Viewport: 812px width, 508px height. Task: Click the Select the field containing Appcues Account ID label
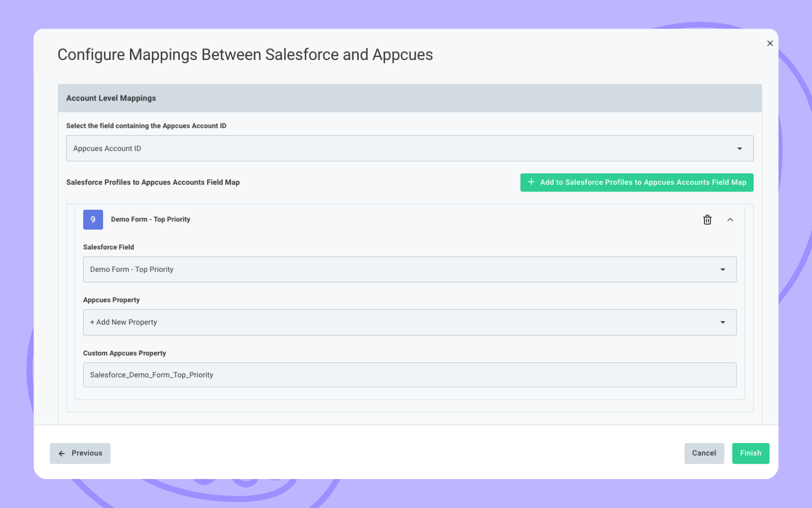click(146, 125)
